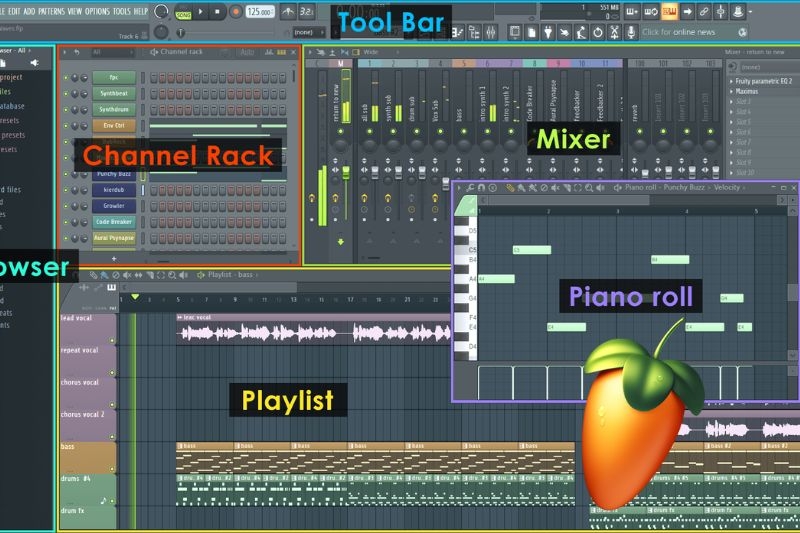Image resolution: width=800 pixels, height=533 pixels.
Task: Mute the Aural Psynapse channel with its green LED
Action: pyautogui.click(x=66, y=238)
